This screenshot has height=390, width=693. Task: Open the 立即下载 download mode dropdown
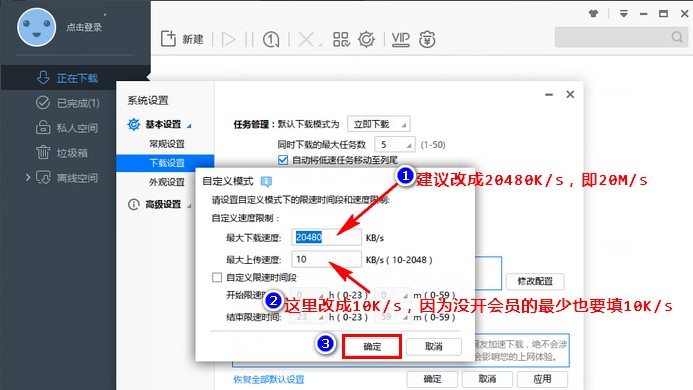[x=379, y=124]
